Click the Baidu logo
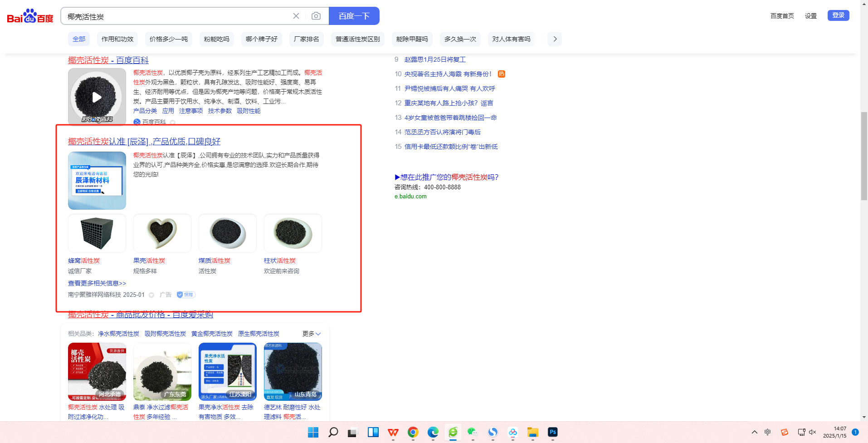The width and height of the screenshot is (868, 443). click(x=30, y=16)
